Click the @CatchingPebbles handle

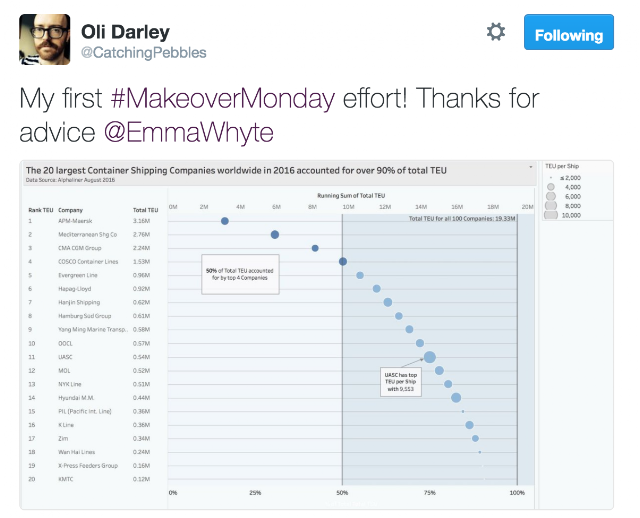pos(143,52)
